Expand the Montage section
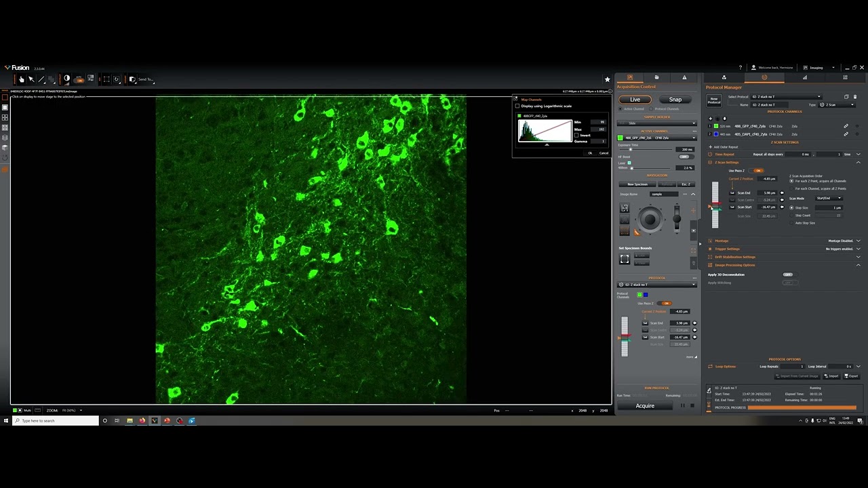 [858, 241]
